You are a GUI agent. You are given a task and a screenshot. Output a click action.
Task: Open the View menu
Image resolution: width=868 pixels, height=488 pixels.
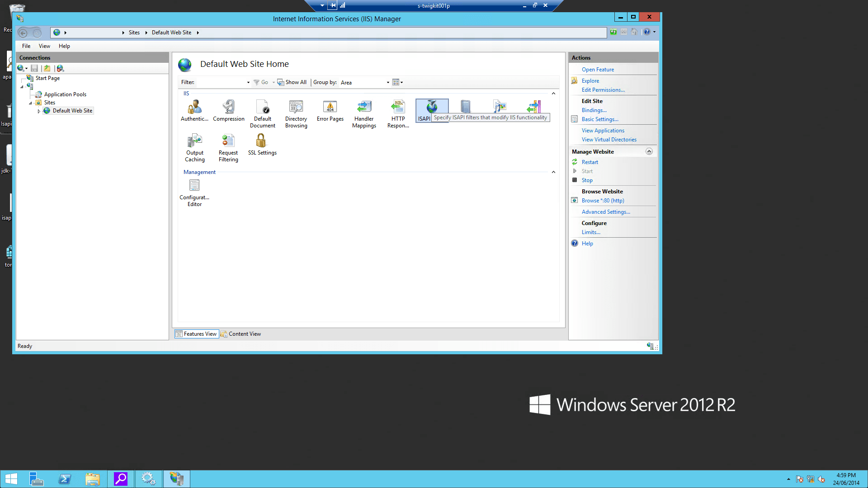point(44,46)
